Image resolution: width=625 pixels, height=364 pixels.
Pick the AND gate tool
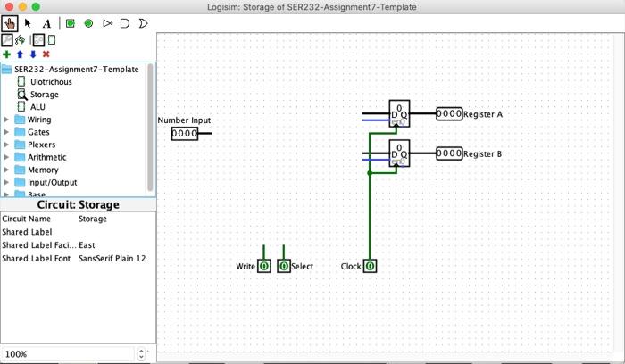125,23
